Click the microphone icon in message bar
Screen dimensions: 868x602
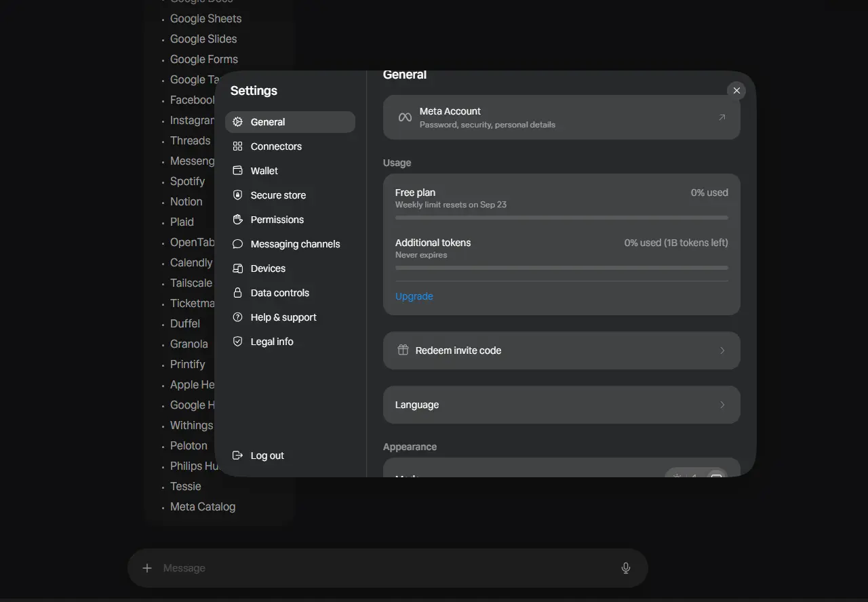(x=626, y=568)
